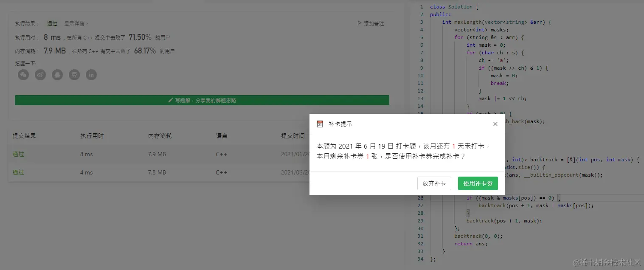Choose 放弃补卡 to decline the make-up
Image resolution: width=644 pixels, height=270 pixels.
pos(434,183)
